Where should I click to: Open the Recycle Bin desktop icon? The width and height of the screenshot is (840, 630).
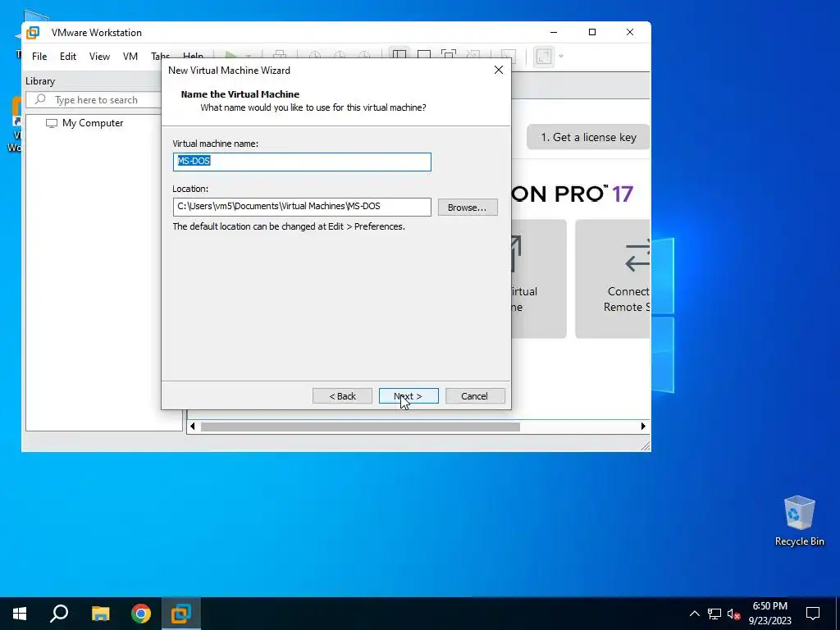coord(799,521)
